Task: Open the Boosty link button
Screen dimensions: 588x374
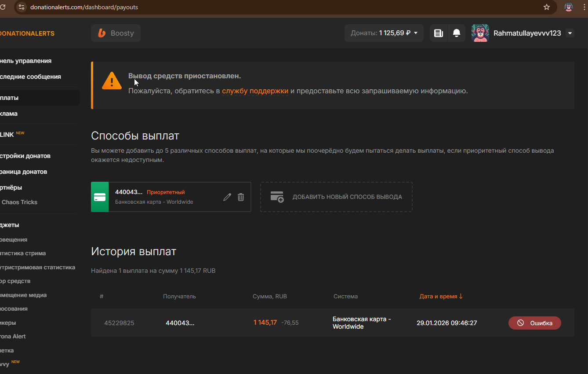Action: click(x=116, y=33)
